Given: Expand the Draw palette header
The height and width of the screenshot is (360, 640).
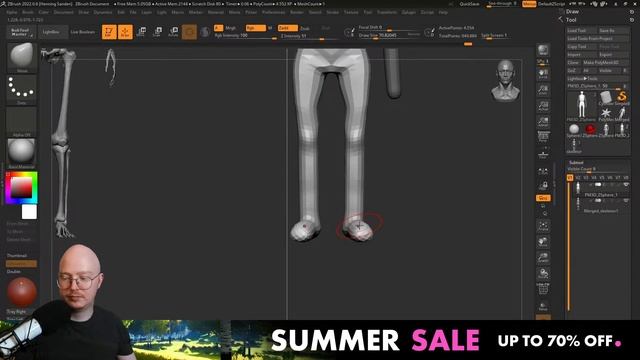Looking at the screenshot, I should 572,11.
